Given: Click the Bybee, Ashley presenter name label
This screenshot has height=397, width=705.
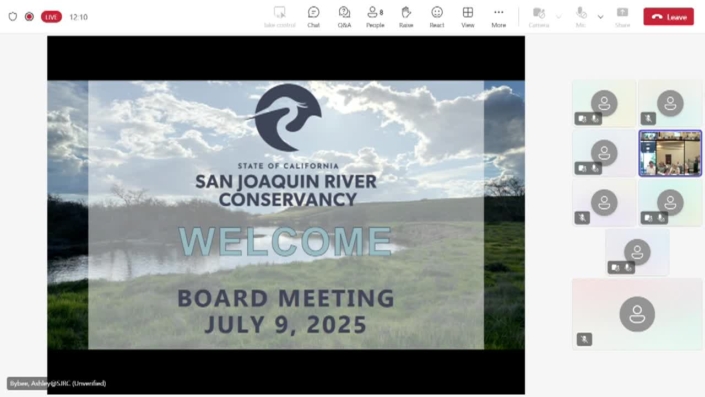Looking at the screenshot, I should [58, 384].
